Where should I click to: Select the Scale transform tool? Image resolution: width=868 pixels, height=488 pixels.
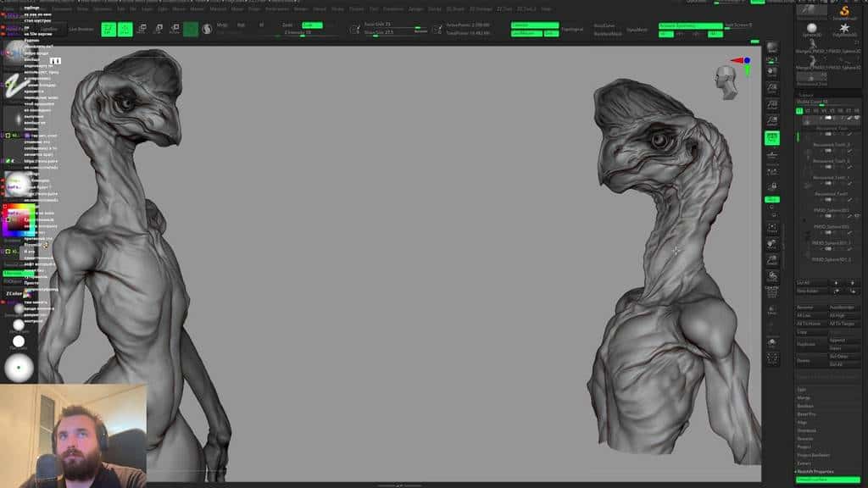pos(158,30)
